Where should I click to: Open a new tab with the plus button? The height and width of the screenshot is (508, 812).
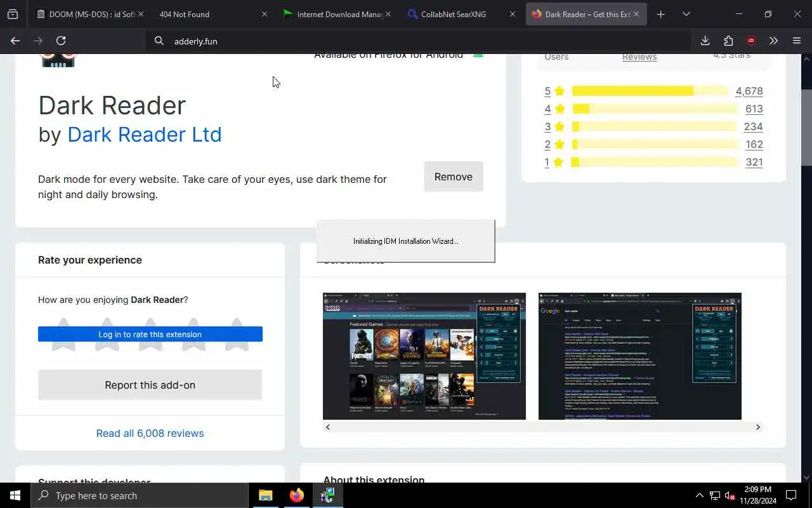660,14
